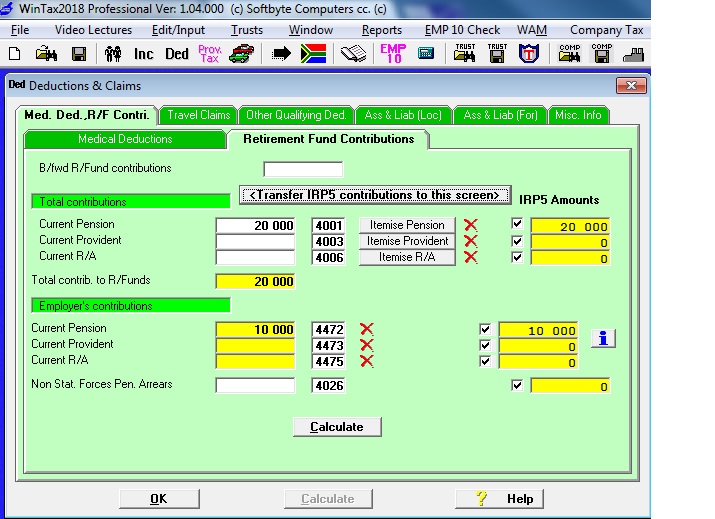Click Transfer IRP5 contributions to this screen
Screen dimensions: 715x519
(x=375, y=195)
